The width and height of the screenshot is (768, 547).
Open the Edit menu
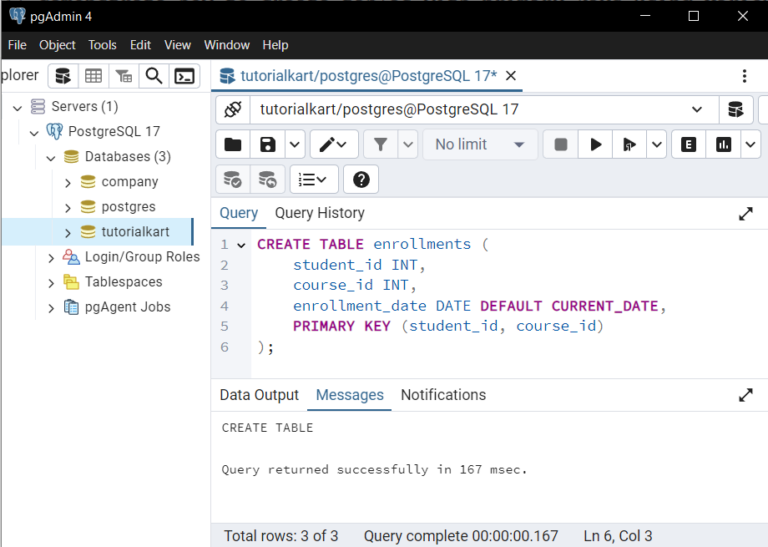[141, 45]
